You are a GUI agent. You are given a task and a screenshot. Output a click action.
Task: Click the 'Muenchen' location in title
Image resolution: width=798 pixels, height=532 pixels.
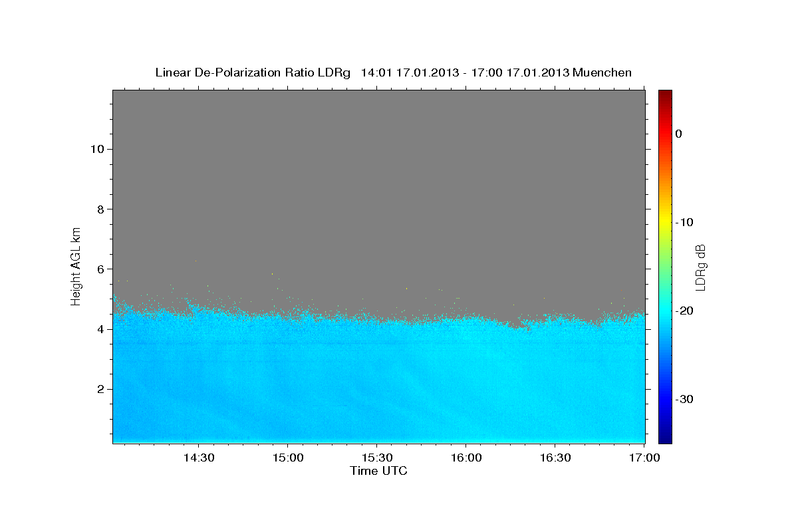[602, 72]
